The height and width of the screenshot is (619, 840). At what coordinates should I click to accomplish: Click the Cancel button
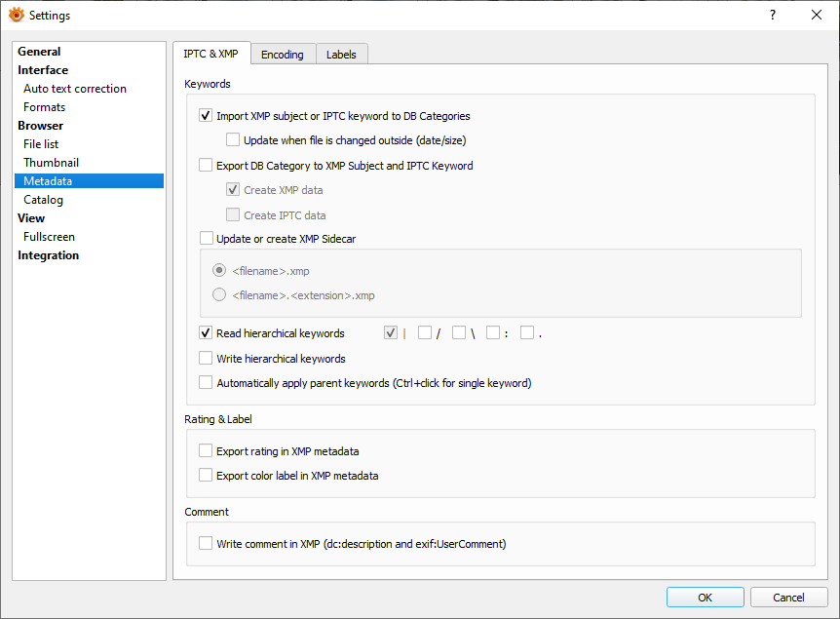click(788, 598)
